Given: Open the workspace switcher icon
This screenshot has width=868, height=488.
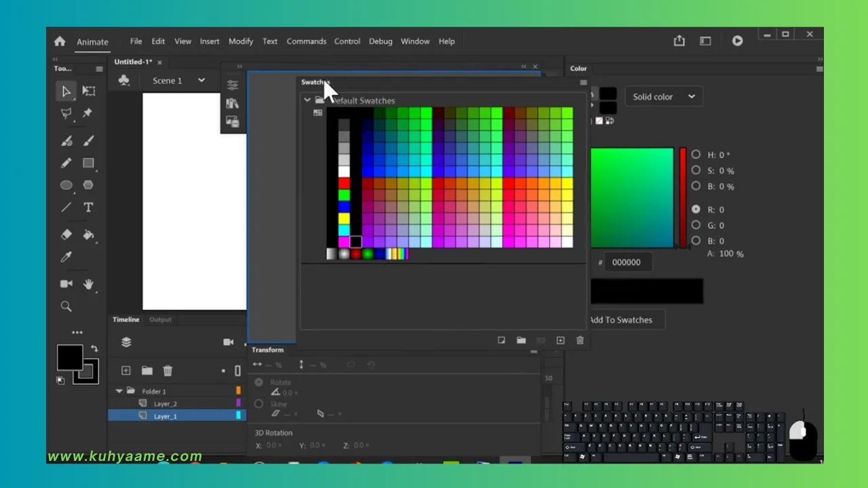Looking at the screenshot, I should pos(705,41).
